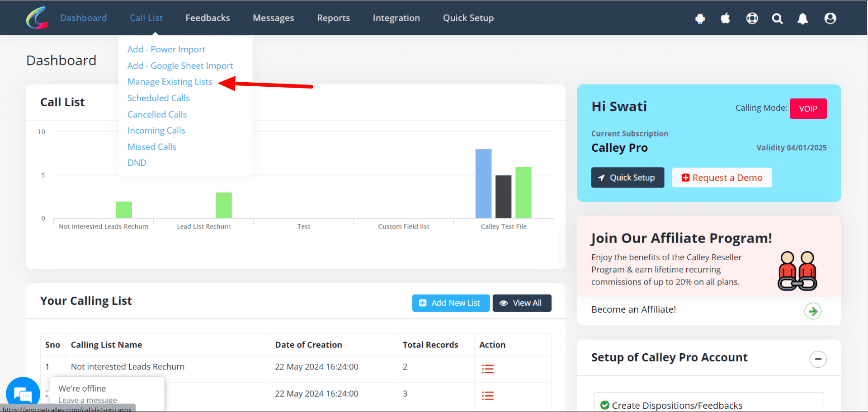Click the help/support icon in navbar
The image size is (868, 412).
click(x=751, y=19)
